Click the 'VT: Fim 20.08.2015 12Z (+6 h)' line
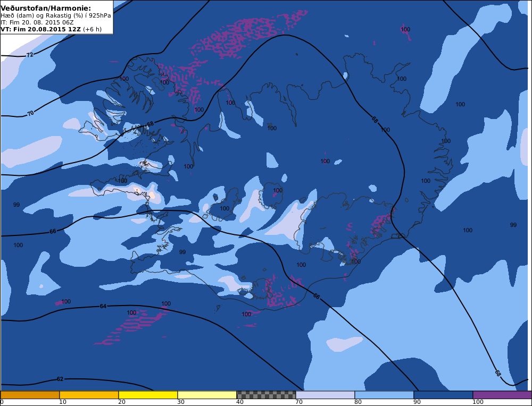 tap(51, 29)
